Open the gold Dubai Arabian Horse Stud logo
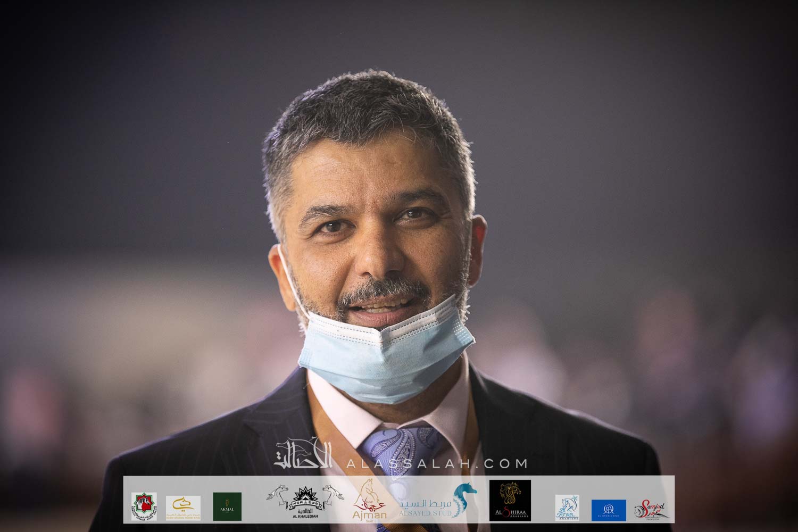 [x=183, y=507]
